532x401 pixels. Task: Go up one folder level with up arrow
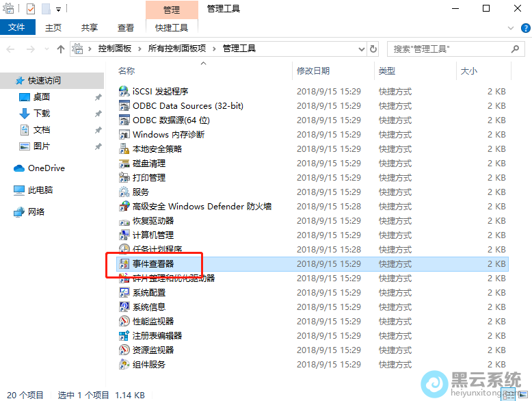[x=61, y=49]
